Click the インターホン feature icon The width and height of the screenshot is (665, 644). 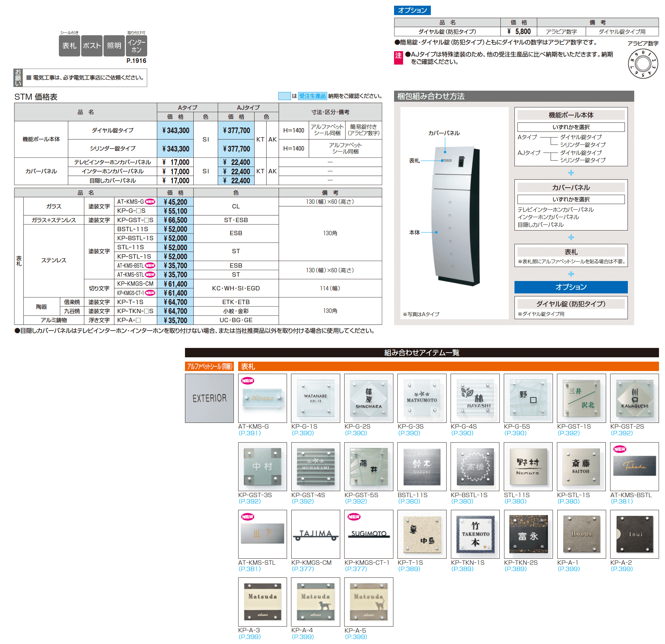click(x=136, y=45)
